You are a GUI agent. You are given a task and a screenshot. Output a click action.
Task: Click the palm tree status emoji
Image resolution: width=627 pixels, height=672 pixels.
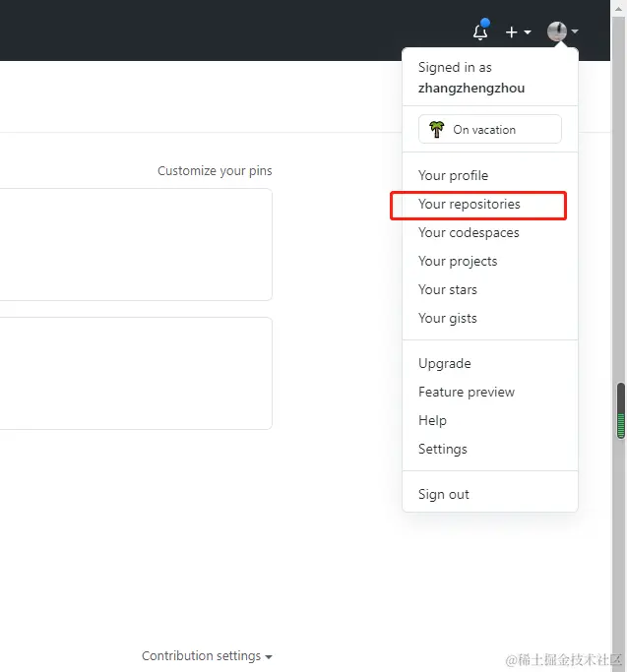pos(437,129)
